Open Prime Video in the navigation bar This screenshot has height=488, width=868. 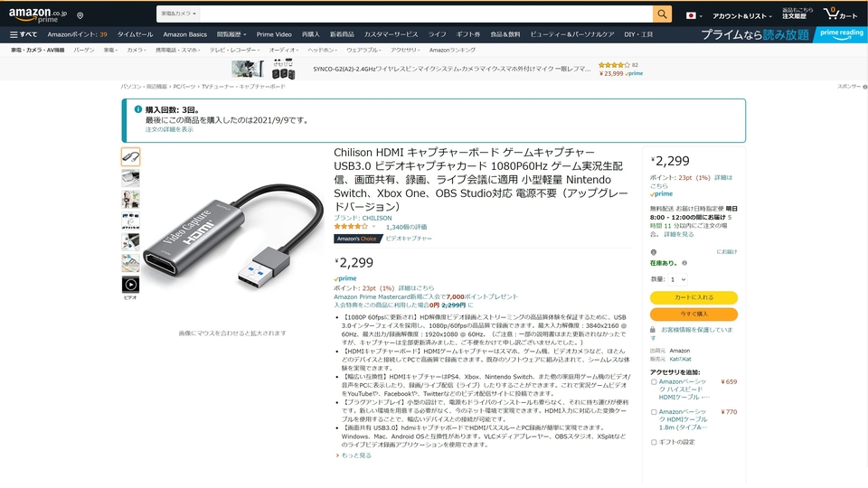274,34
